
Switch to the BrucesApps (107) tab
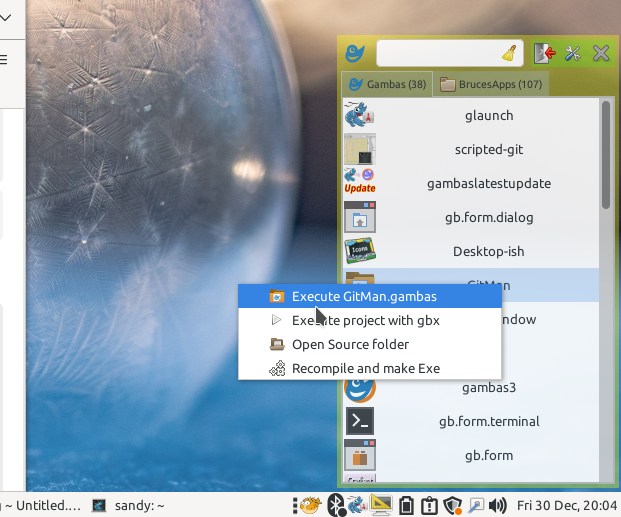(x=490, y=84)
